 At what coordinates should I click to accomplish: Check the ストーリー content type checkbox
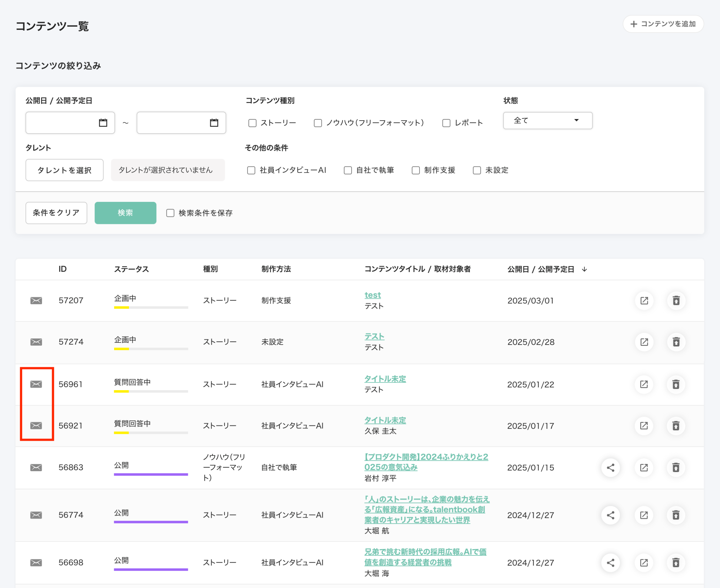tap(252, 123)
